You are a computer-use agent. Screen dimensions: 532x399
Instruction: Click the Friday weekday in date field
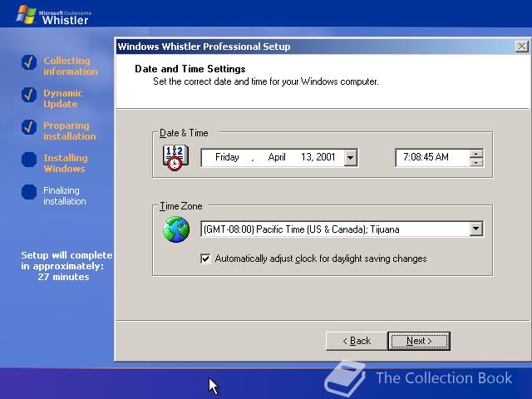click(227, 157)
